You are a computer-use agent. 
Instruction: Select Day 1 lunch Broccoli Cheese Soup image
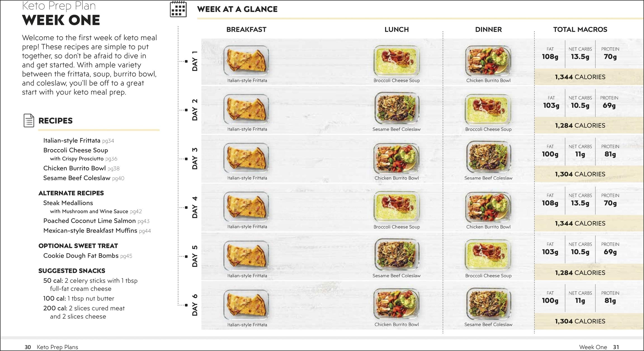(397, 60)
